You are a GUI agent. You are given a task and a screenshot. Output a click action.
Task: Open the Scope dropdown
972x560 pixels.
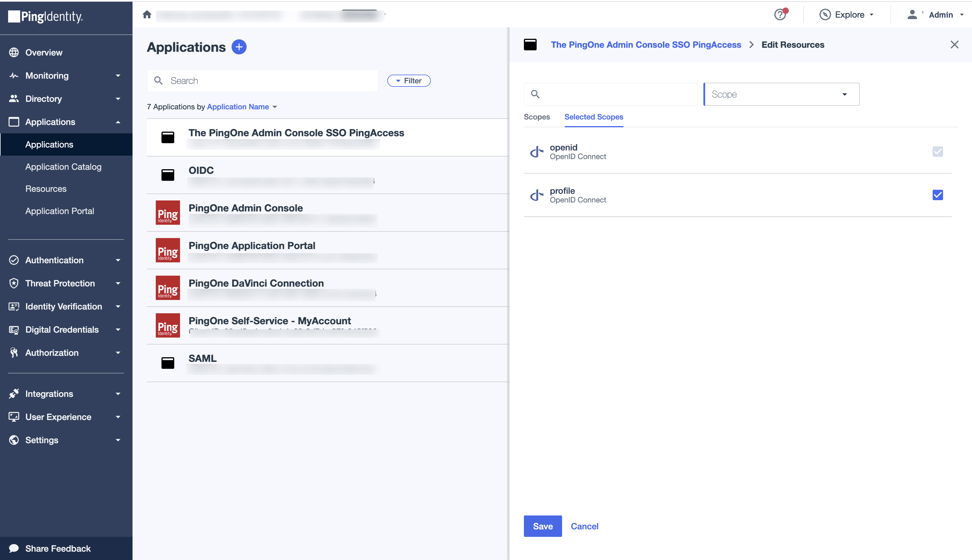tap(781, 94)
